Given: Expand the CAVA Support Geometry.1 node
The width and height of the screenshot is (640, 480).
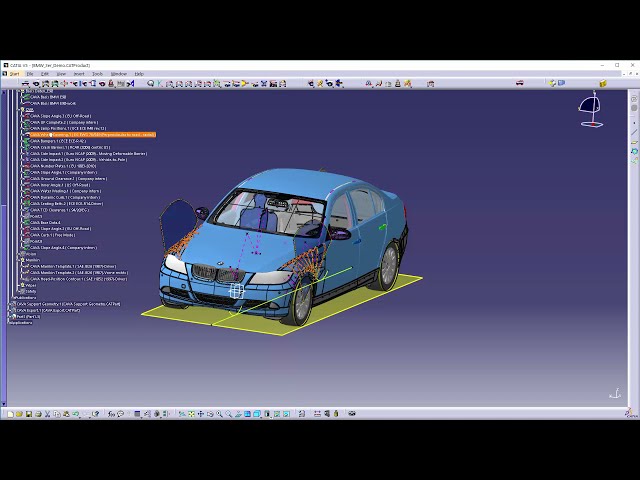Looking at the screenshot, I should point(10,304).
